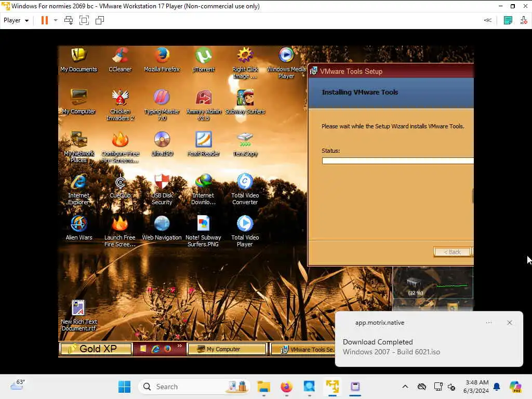This screenshot has height=399, width=532.
Task: Launch Free Fire Screensaver icon
Action: 120,231
